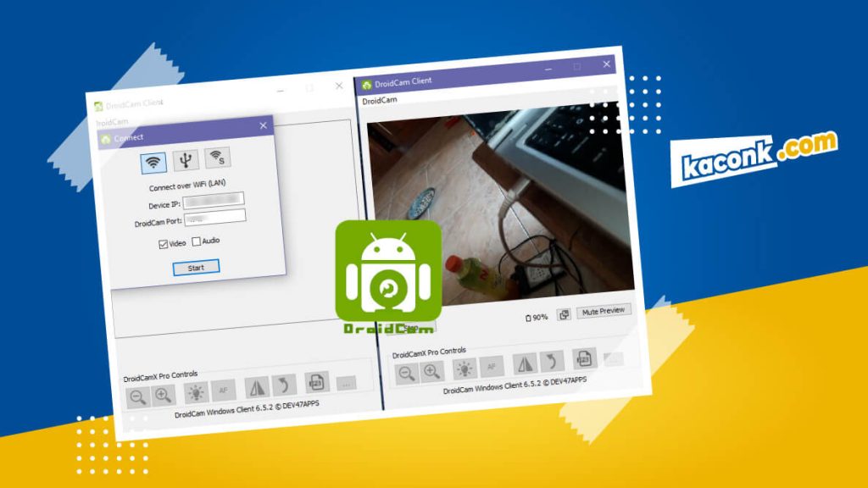Select the USB connection icon in Connect dialog
This screenshot has width=868, height=488.
tap(186, 160)
